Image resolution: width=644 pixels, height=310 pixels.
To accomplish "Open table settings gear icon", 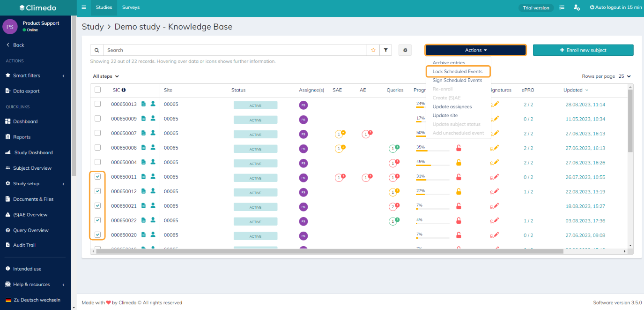I will tap(405, 50).
